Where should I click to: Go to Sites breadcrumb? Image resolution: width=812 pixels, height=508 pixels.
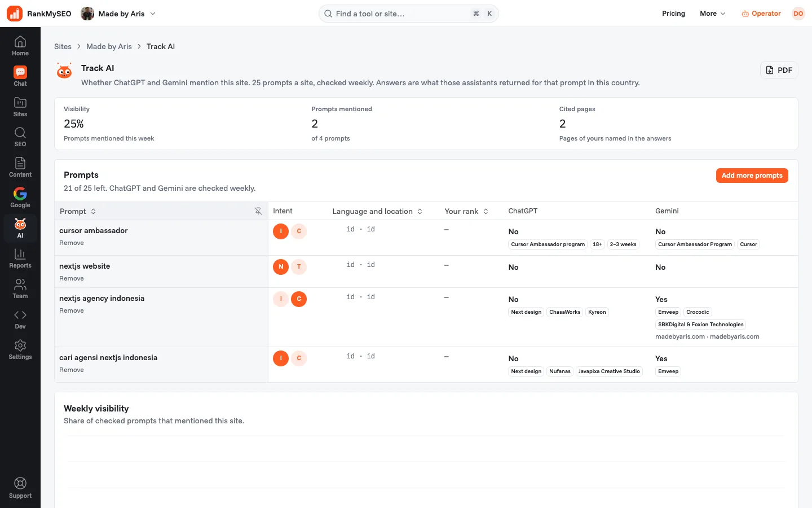(63, 46)
